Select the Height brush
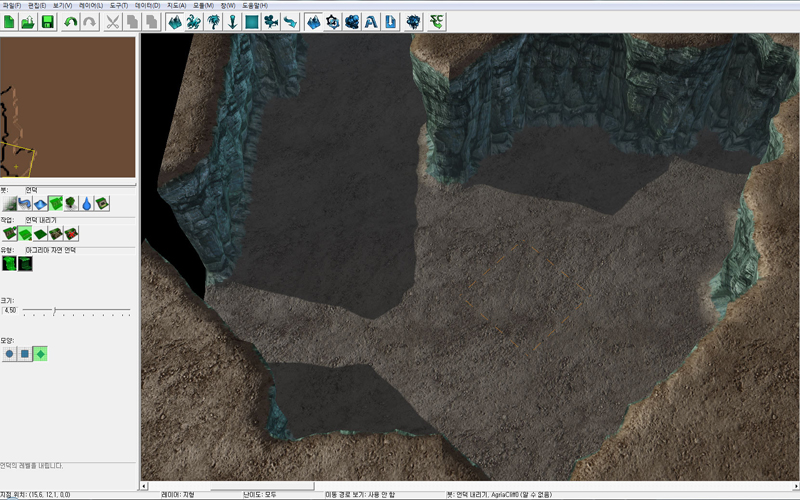800x500 pixels. click(x=40, y=204)
